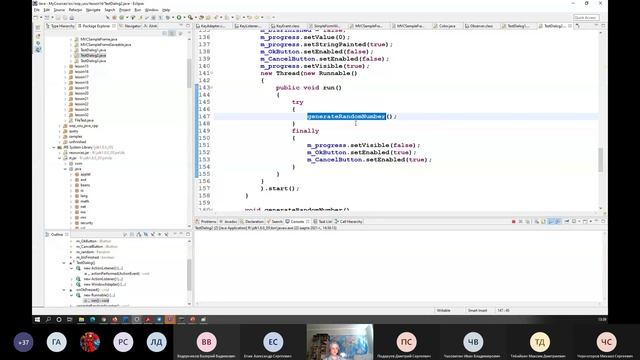Expand the lesson15 package folder
The image size is (640, 360).
65,66
